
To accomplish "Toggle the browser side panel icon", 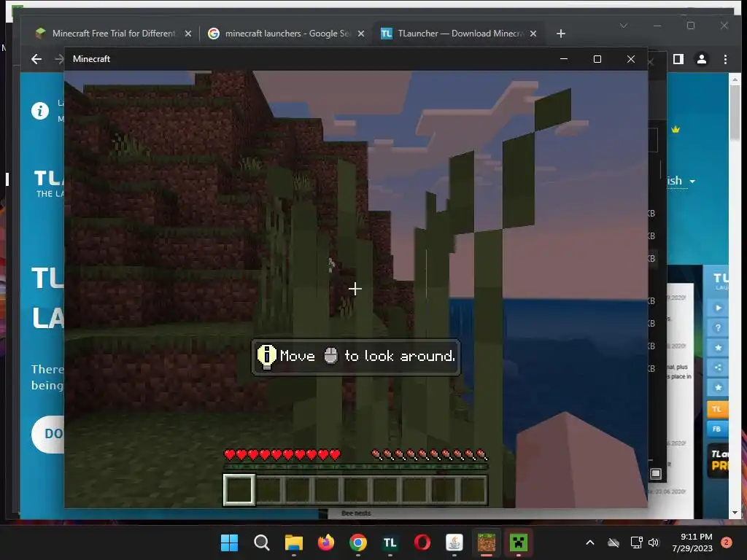I will 678,59.
